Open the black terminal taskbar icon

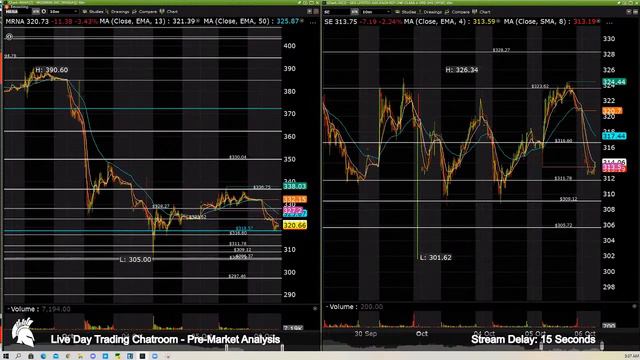pyautogui.click(x=142, y=356)
